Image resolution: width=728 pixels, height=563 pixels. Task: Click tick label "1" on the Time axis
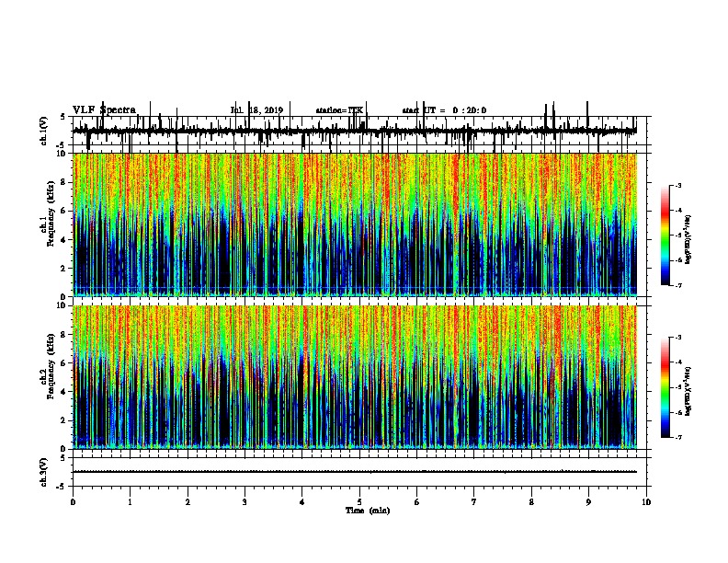130,502
